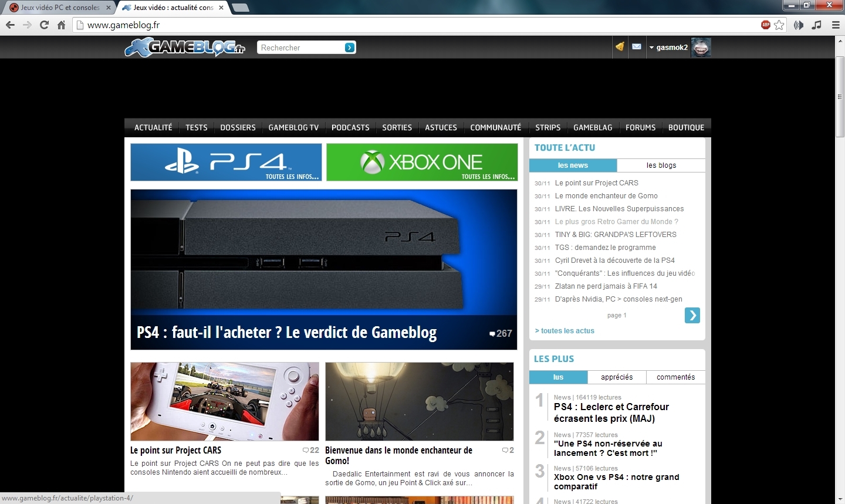Open the SORTIES menu
Viewport: 845px width, 504px height.
397,127
